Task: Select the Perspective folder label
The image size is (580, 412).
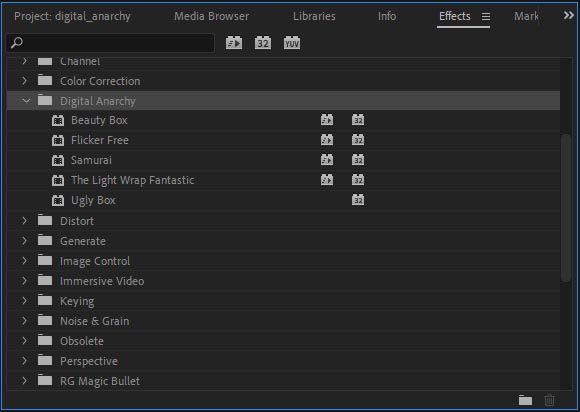Action: 89,361
